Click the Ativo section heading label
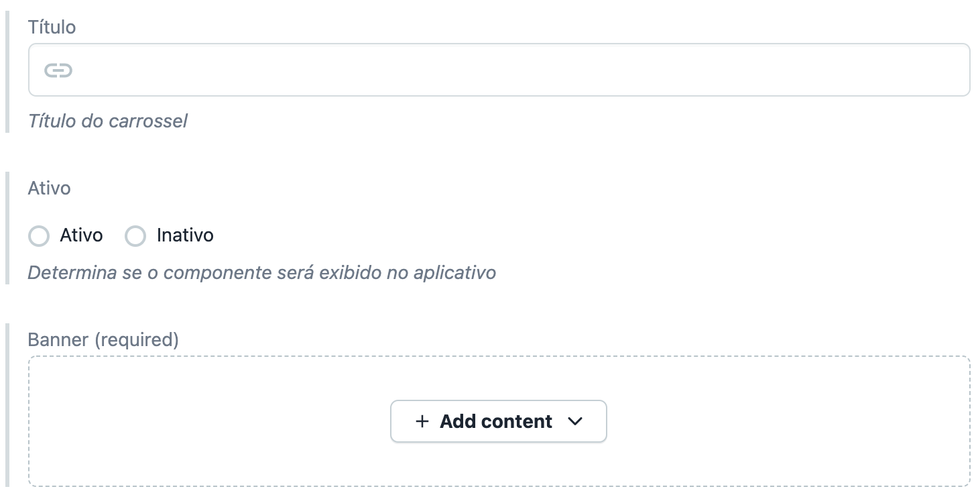 click(49, 188)
